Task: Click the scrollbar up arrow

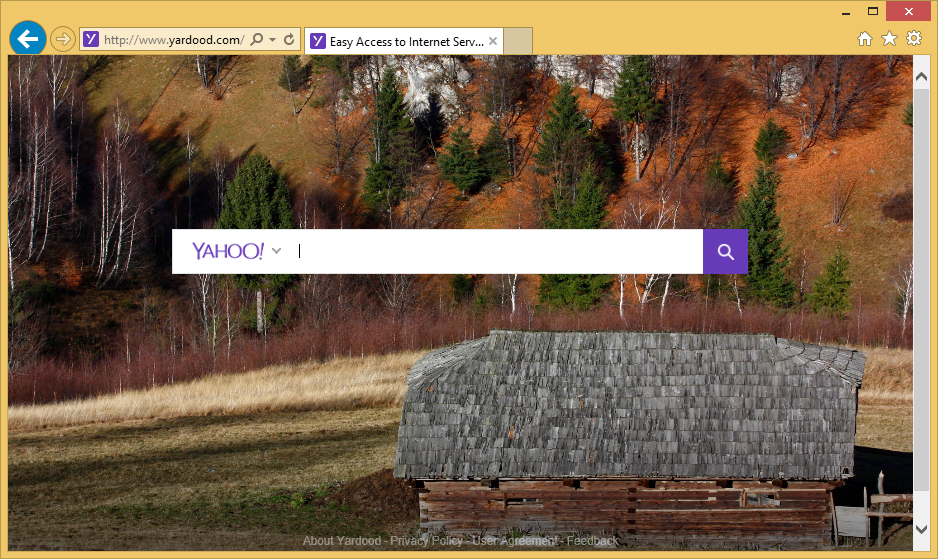Action: click(921, 77)
